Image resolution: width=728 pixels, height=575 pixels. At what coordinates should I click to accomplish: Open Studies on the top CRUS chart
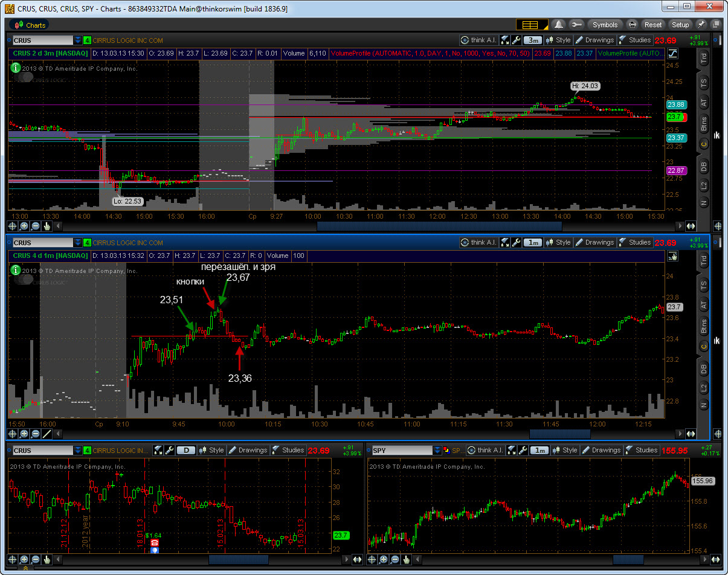click(635, 40)
